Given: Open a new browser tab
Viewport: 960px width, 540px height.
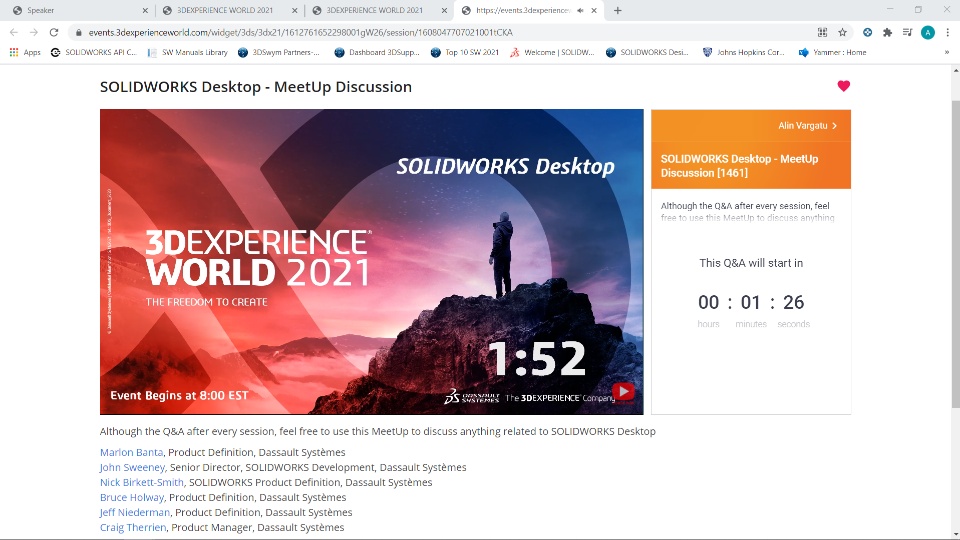Looking at the screenshot, I should tap(618, 10).
